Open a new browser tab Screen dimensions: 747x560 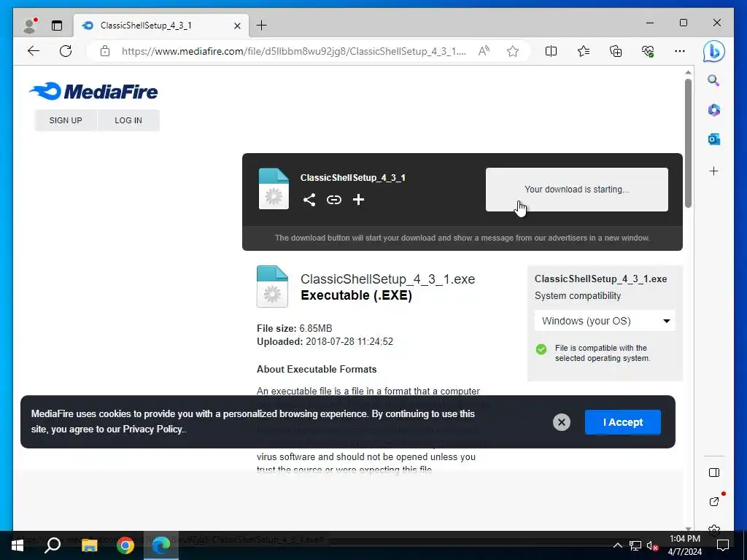click(262, 26)
